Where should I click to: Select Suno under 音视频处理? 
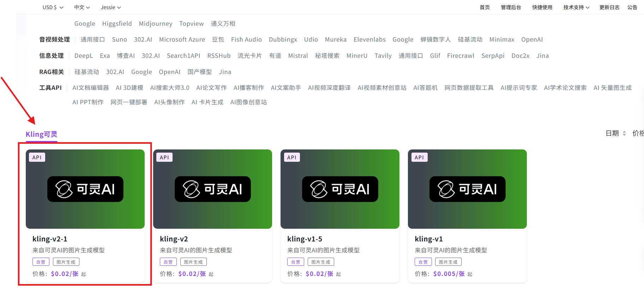coord(120,39)
